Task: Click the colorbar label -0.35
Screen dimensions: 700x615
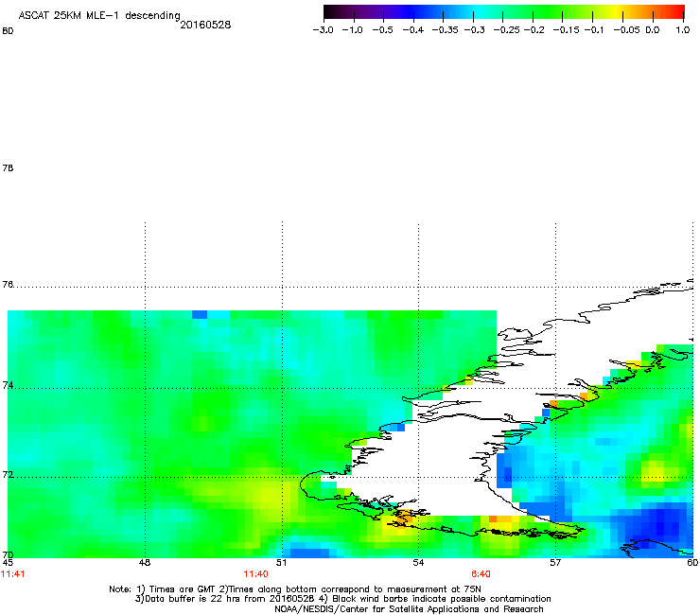Action: (445, 30)
